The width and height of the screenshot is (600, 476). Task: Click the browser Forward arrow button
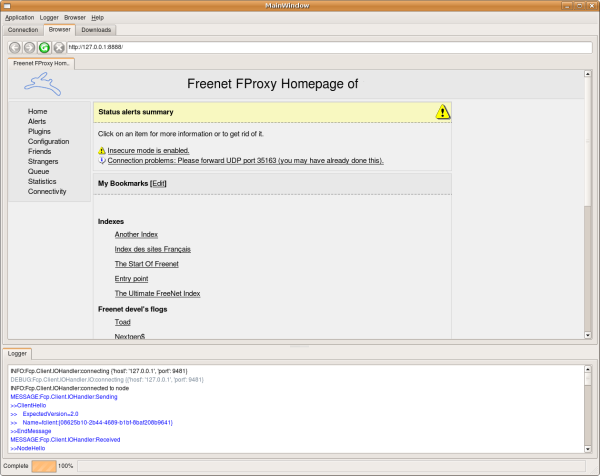30,47
